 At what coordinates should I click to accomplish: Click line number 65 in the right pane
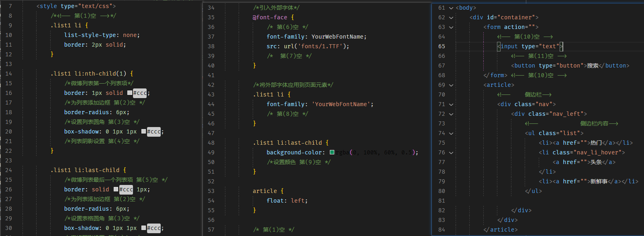tap(442, 46)
